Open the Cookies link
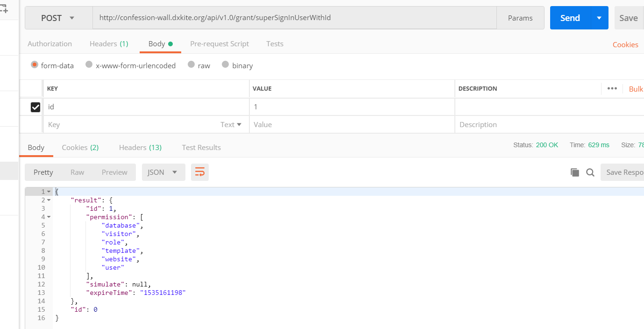This screenshot has width=644, height=329. [x=625, y=45]
